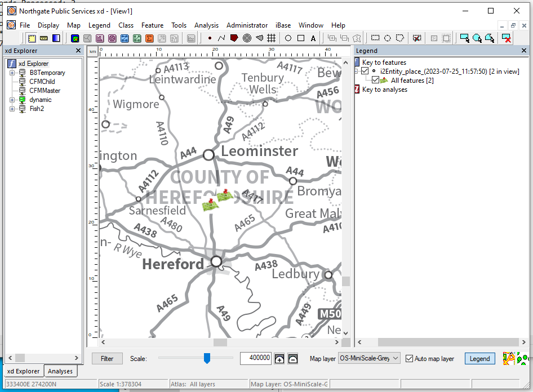Open the Map layer dropdown
This screenshot has width=533, height=392.
tap(397, 358)
